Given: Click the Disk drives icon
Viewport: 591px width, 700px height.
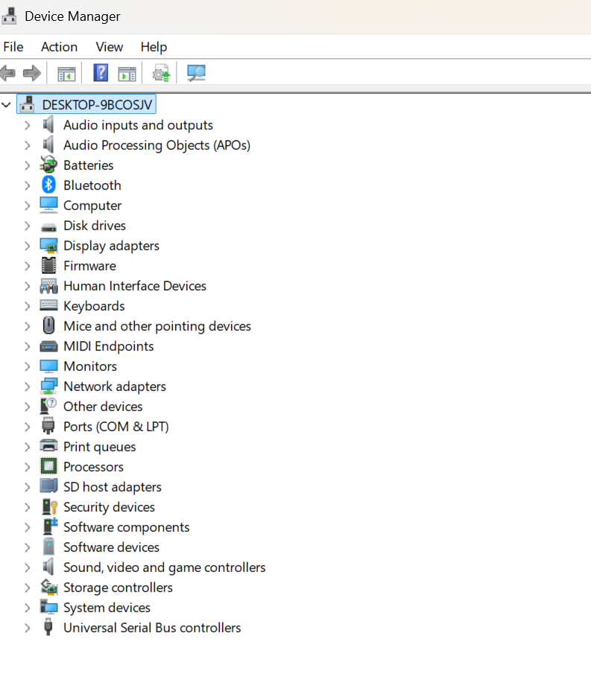Looking at the screenshot, I should (48, 228).
